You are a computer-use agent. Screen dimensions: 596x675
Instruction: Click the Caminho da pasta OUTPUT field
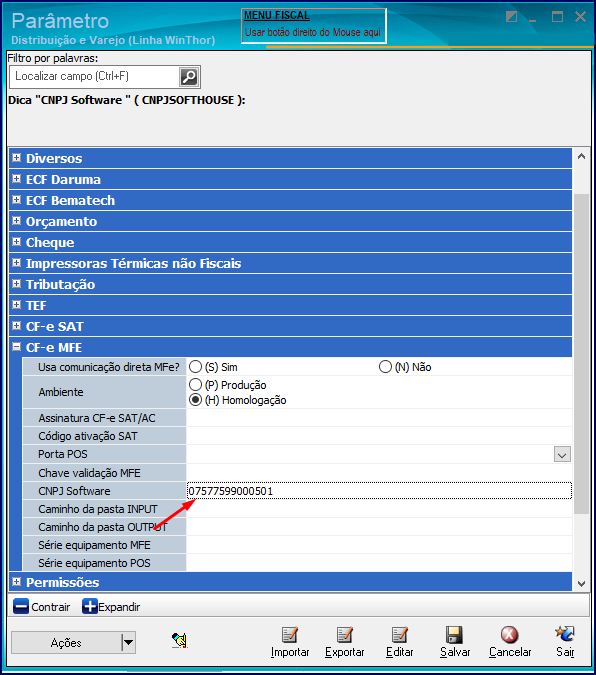(379, 527)
